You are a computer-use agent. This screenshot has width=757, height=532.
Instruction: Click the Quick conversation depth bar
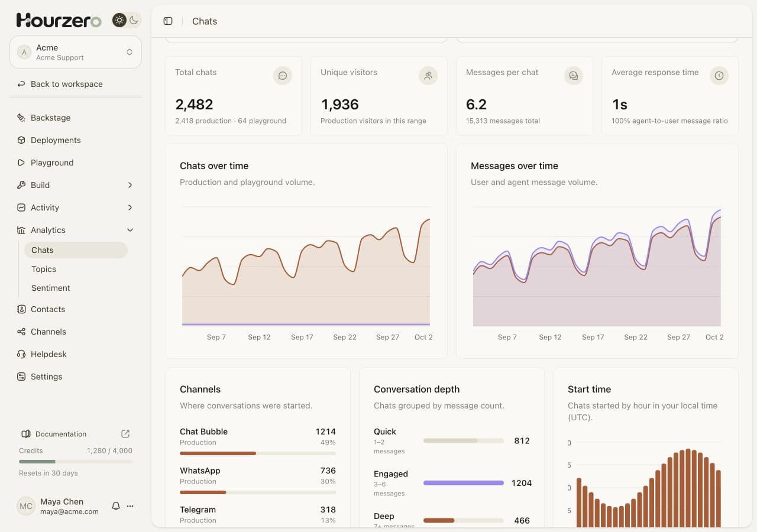[464, 441]
